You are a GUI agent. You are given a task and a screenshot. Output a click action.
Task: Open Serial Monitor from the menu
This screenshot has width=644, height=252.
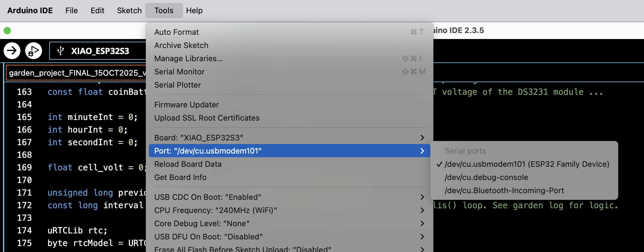(179, 72)
